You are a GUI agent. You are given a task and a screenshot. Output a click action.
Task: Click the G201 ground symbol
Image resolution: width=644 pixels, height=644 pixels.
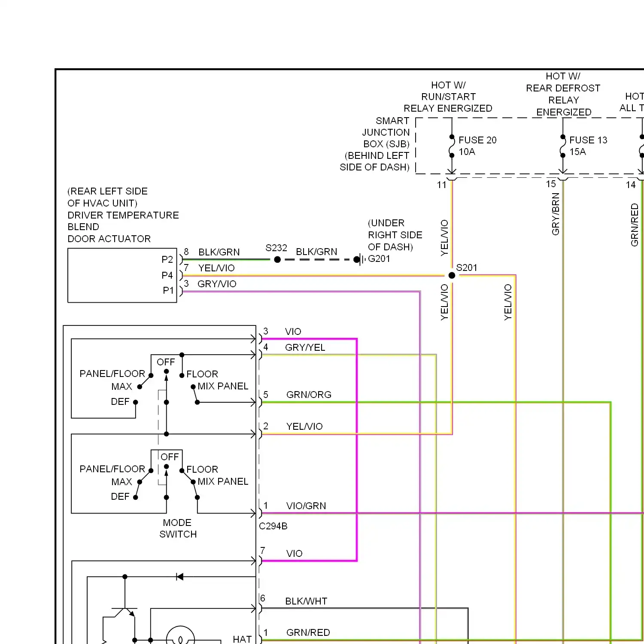360,259
